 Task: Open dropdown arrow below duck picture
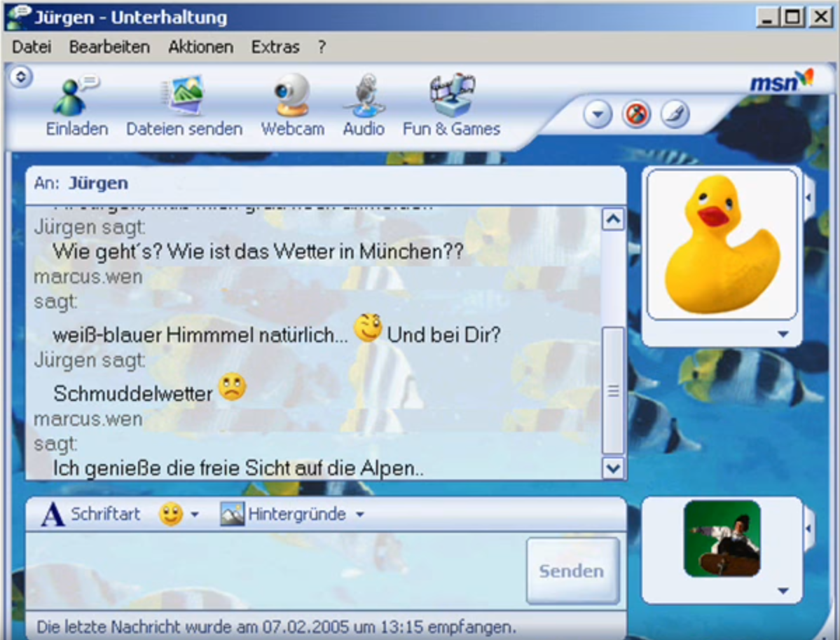click(783, 334)
